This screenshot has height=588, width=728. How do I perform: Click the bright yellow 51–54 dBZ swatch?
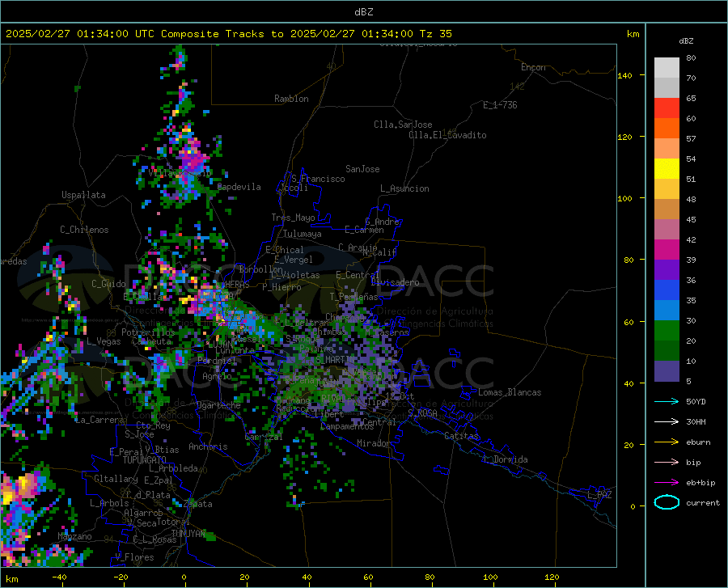(667, 169)
